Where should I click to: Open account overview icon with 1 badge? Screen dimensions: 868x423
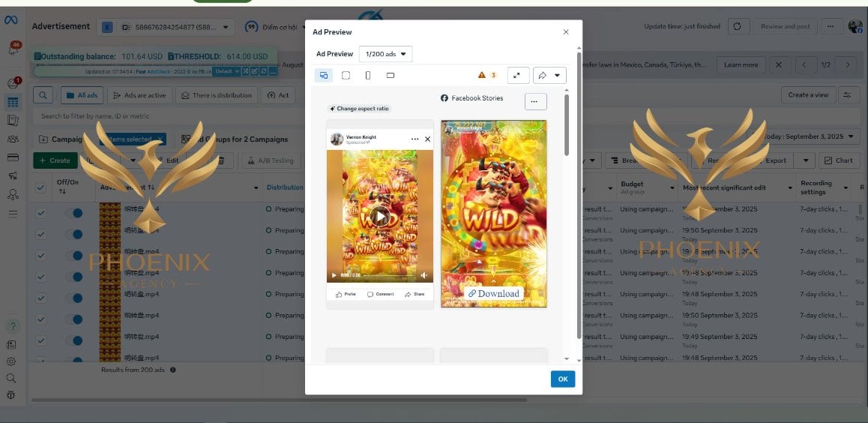tap(12, 83)
